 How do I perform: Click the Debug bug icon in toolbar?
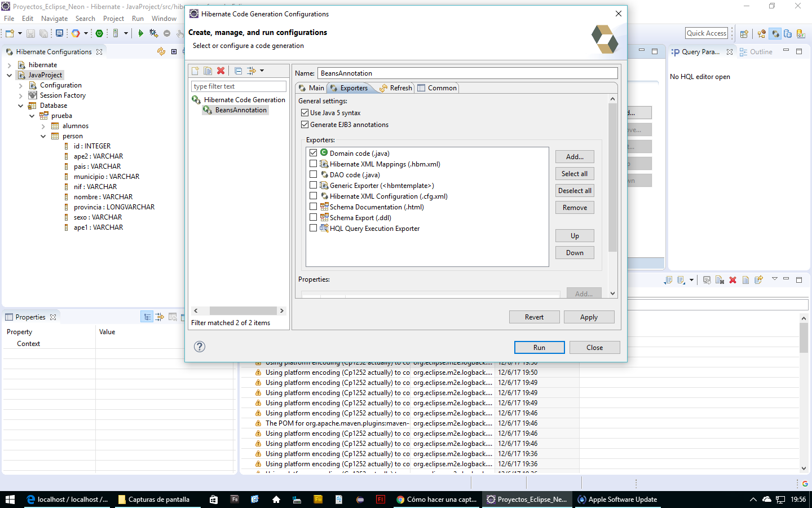tap(153, 33)
